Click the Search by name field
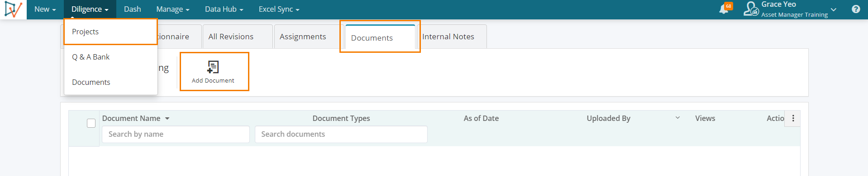Image resolution: width=868 pixels, height=176 pixels. coord(176,134)
